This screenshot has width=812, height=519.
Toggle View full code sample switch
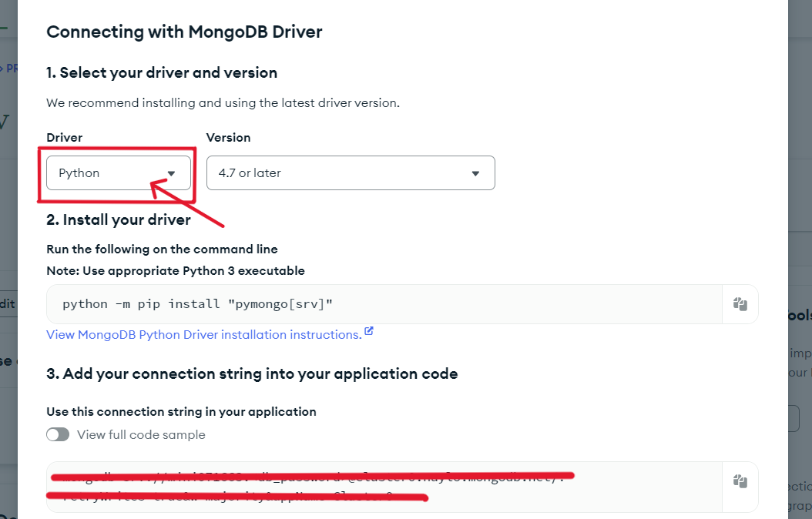coord(58,434)
